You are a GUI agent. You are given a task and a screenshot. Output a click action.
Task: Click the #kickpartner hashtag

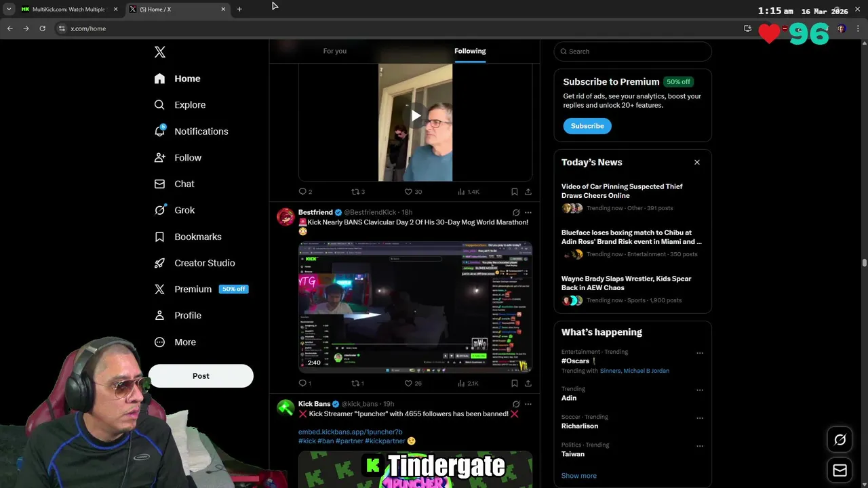(x=385, y=441)
